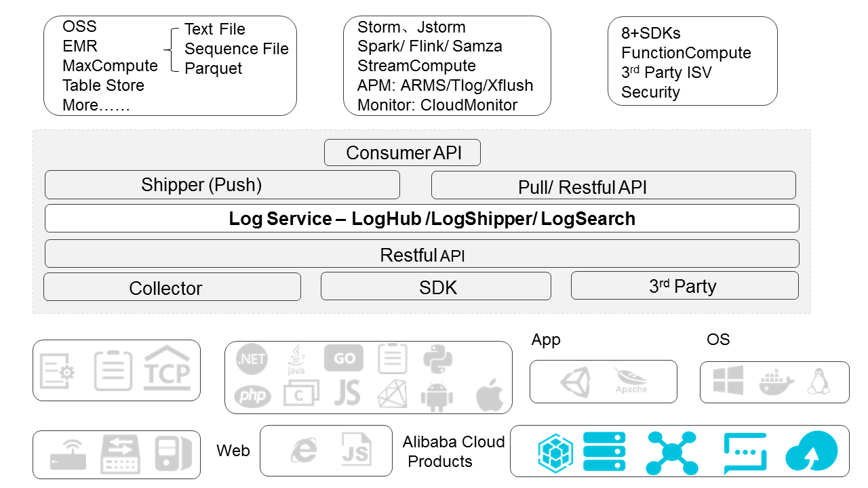Click the blue cloud upload icon
Image resolution: width=868 pixels, height=488 pixels.
811,452
